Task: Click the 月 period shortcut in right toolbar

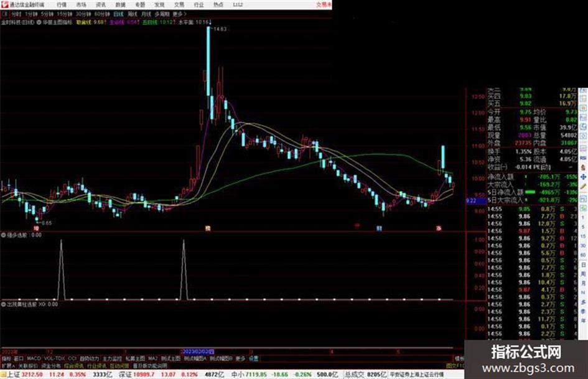Action: (584, 284)
